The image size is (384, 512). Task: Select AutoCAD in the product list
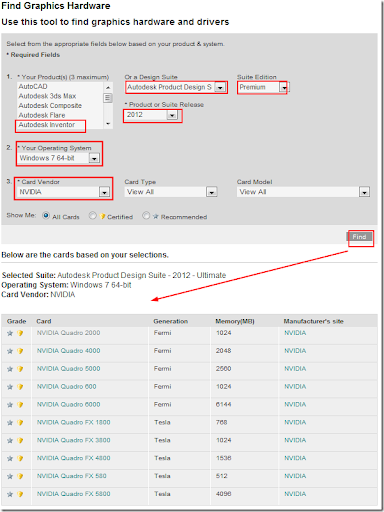coord(33,86)
